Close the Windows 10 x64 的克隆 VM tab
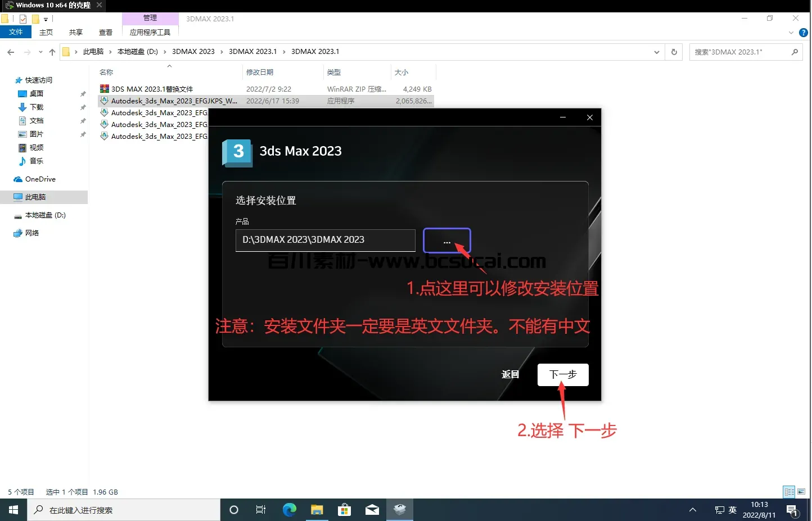The width and height of the screenshot is (812, 521). tap(100, 5)
